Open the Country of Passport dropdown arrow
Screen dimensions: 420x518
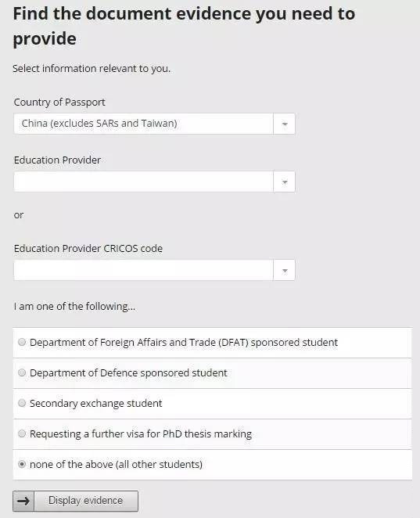coord(284,124)
